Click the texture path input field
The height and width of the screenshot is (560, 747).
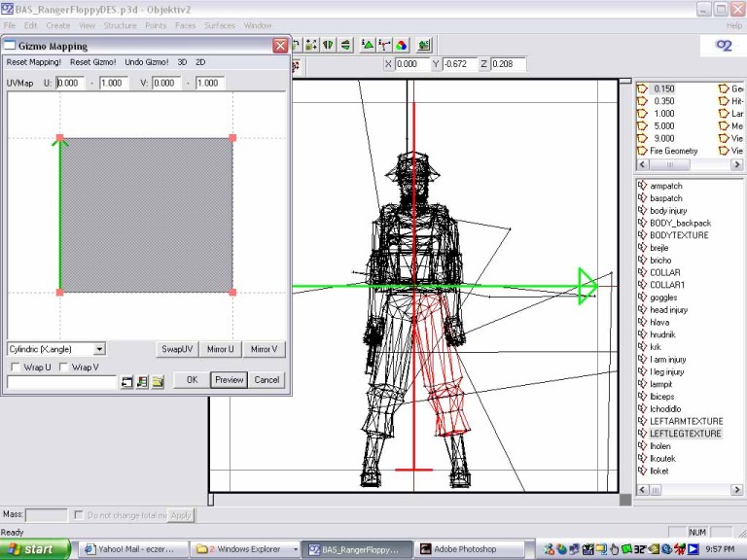[x=61, y=382]
